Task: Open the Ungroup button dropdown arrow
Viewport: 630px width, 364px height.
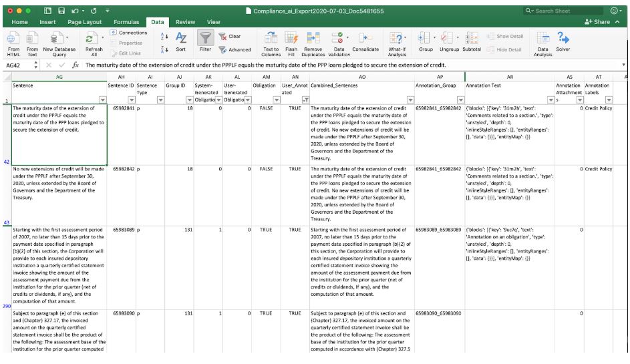Action: 458,37
